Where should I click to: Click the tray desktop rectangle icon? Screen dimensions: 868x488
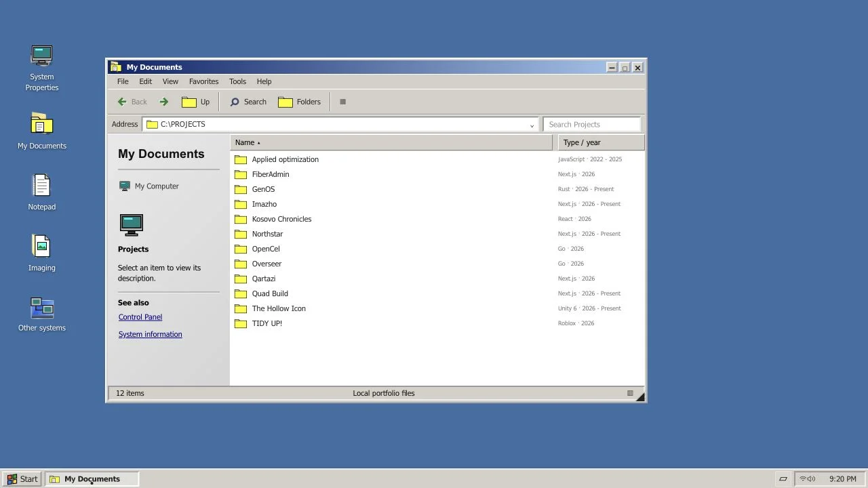coord(783,479)
